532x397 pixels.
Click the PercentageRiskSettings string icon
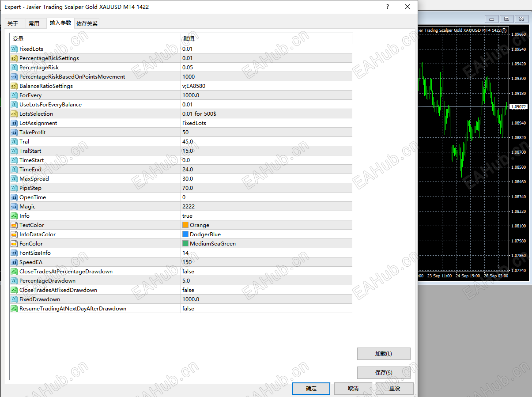click(14, 58)
